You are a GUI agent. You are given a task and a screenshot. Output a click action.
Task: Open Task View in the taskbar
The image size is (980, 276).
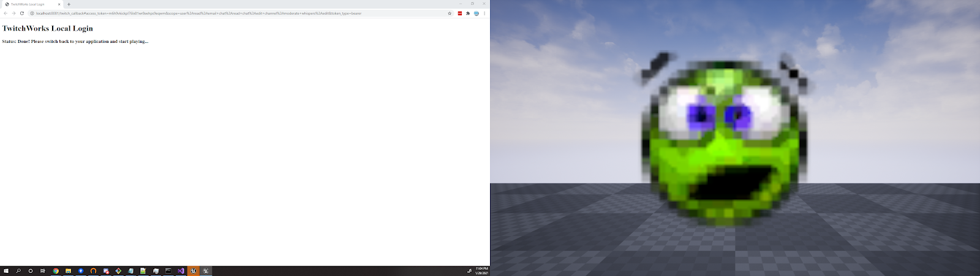43,270
